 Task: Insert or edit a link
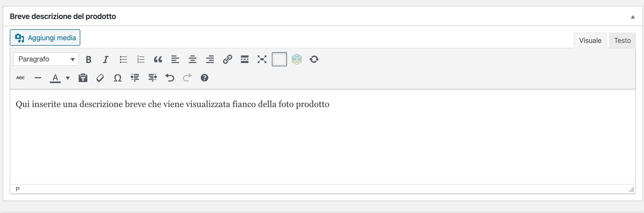(x=227, y=59)
